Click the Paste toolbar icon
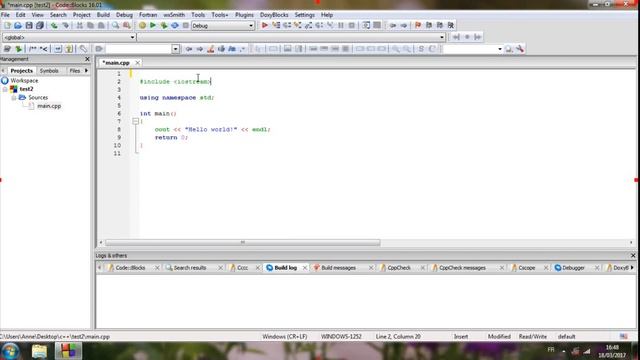Image resolution: width=640 pixels, height=360 pixels. point(101,25)
